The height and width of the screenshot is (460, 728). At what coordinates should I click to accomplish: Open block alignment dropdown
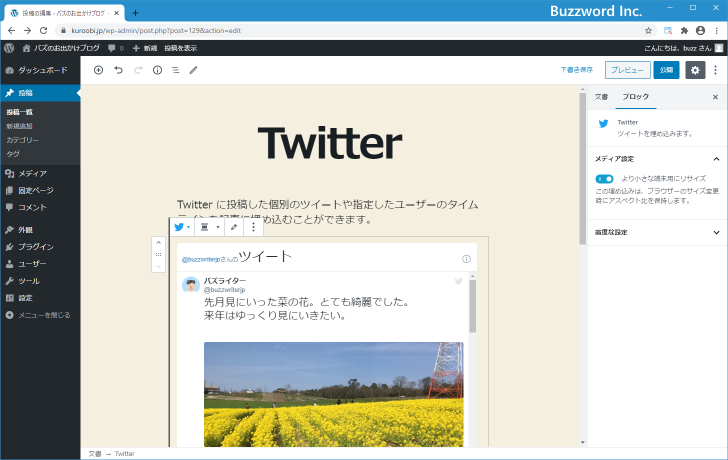point(209,227)
